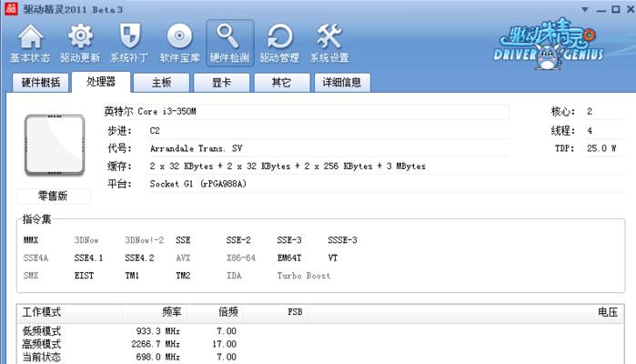Click the 频率 column header
The width and height of the screenshot is (636, 364).
coord(154,312)
